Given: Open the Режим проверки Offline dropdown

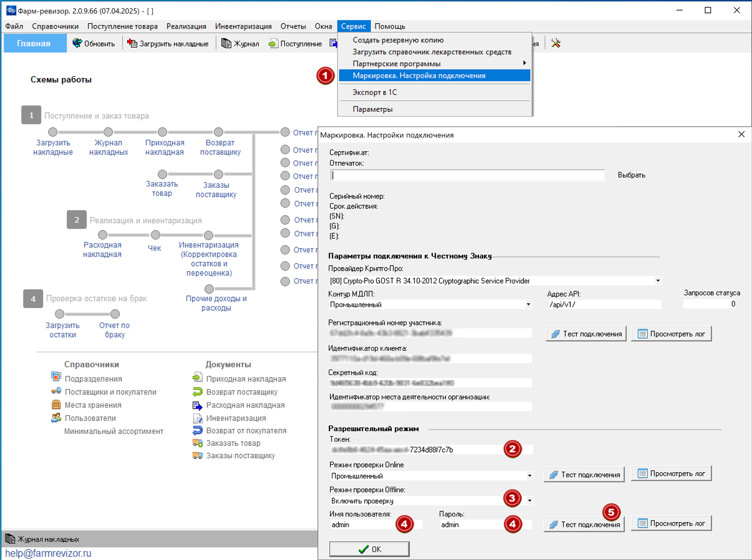Looking at the screenshot, I should coord(529,501).
